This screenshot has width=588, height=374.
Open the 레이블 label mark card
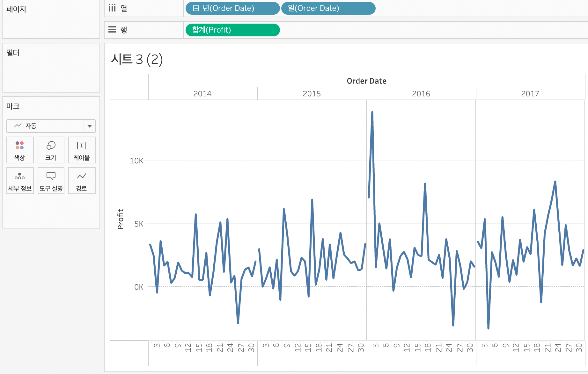(x=82, y=150)
